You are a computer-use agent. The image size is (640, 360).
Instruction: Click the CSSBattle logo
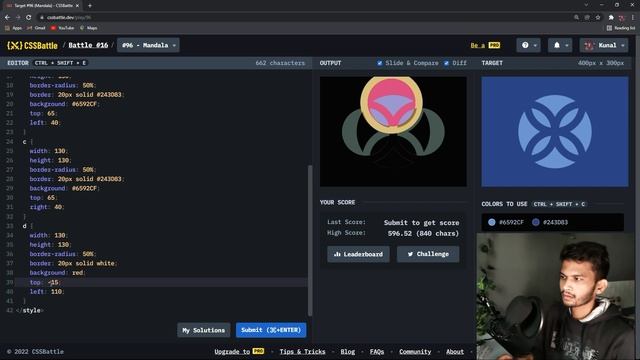[x=33, y=45]
